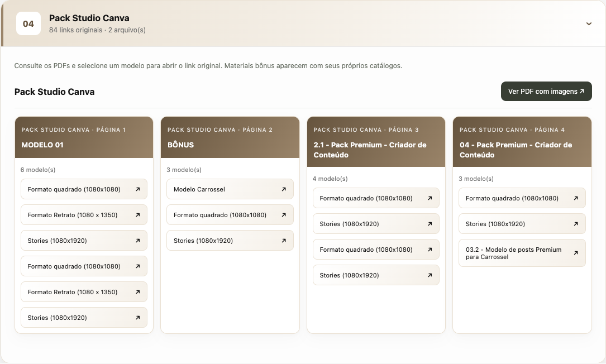Image resolution: width=606 pixels, height=364 pixels.
Task: Click the BÔNUS card title
Action: pyautogui.click(x=180, y=145)
